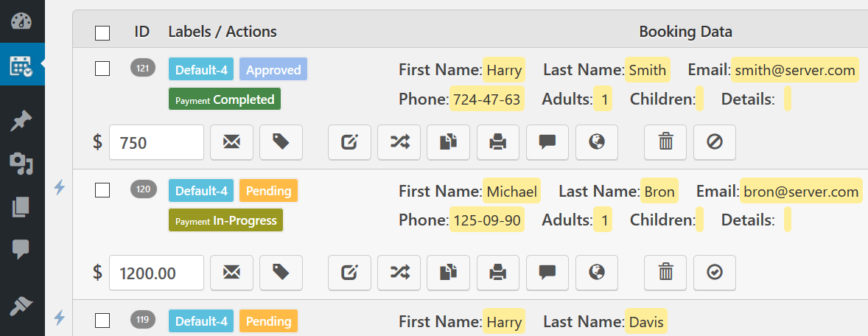Click the print icon for booking 120
This screenshot has width=868, height=336.
tap(498, 273)
